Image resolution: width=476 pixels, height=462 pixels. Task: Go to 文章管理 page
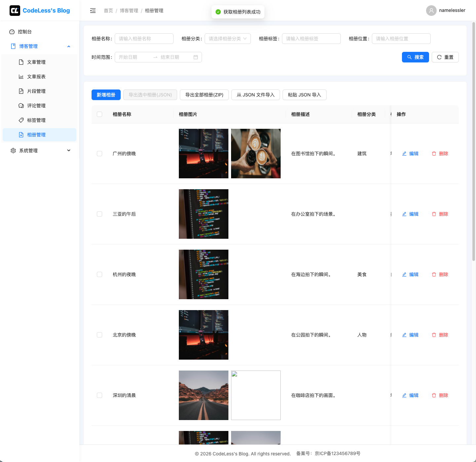(x=40, y=62)
